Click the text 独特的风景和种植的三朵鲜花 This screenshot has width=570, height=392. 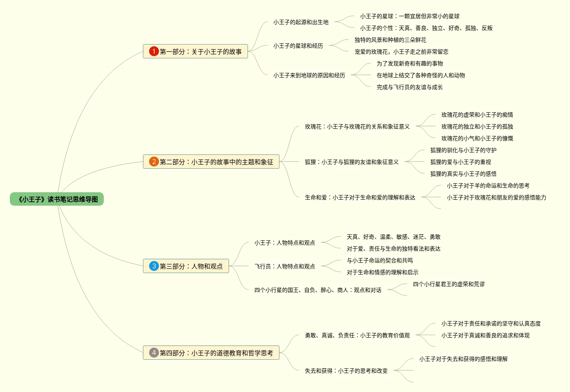pyautogui.click(x=391, y=40)
